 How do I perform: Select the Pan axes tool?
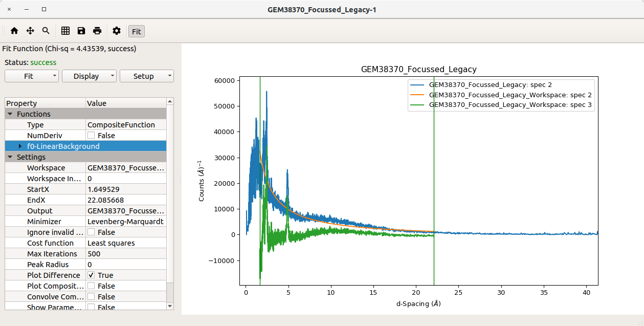[x=30, y=31]
